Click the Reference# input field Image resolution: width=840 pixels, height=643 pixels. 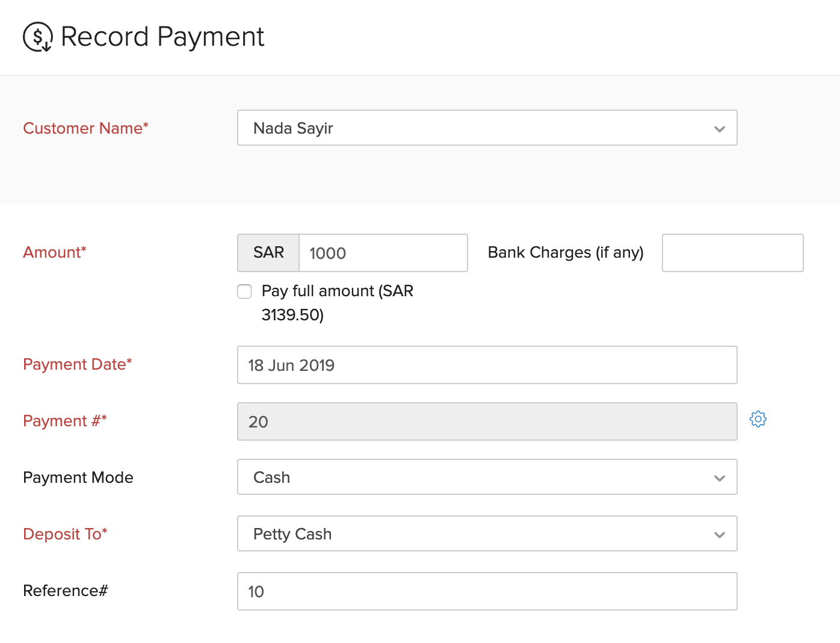(487, 591)
